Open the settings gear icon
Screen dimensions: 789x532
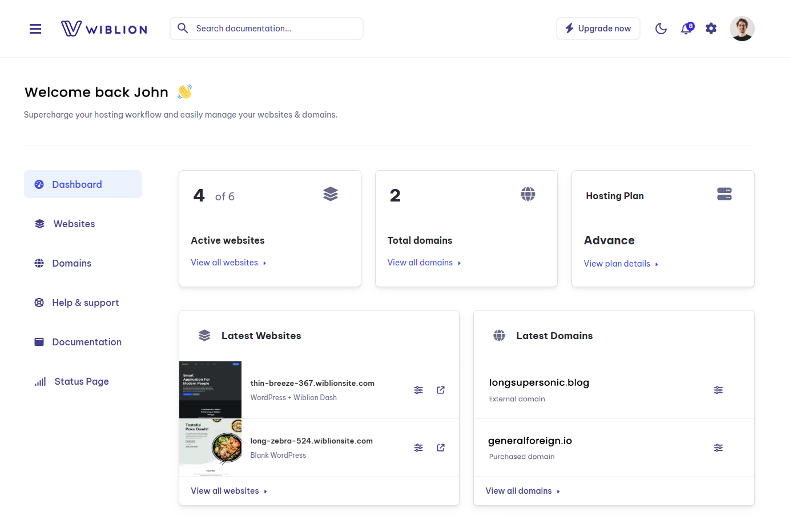click(711, 29)
